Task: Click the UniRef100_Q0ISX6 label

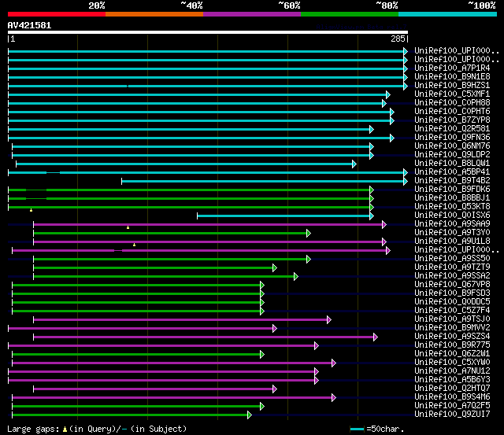Action: [x=452, y=216]
